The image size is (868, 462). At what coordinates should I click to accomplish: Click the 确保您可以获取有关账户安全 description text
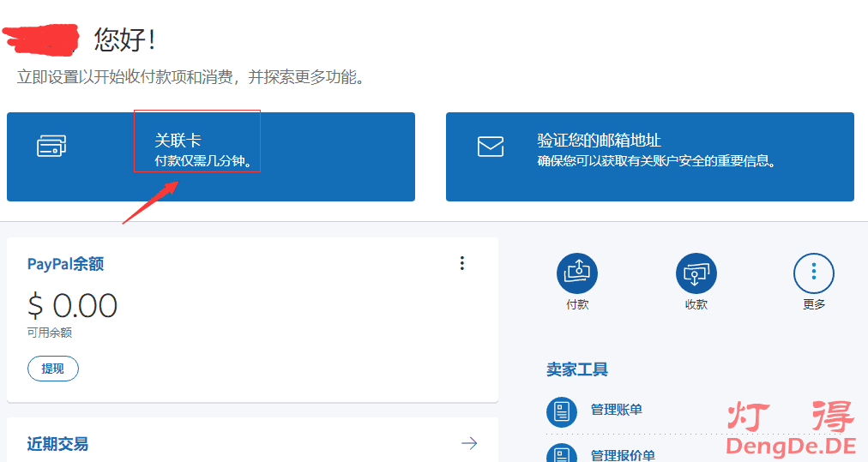coord(656,160)
